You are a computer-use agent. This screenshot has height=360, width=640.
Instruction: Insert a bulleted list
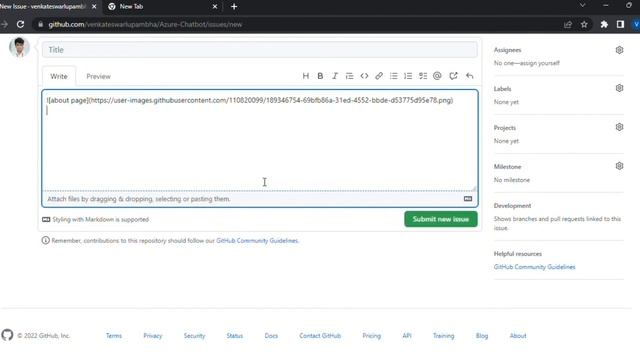pyautogui.click(x=393, y=76)
